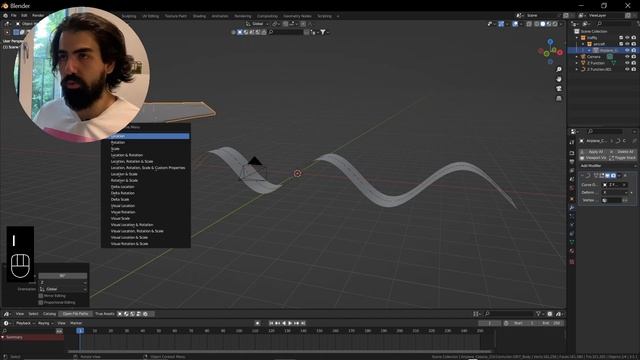Viewport: 640px width, 360px height.
Task: Play the animation forward
Action: pyautogui.click(x=290, y=323)
